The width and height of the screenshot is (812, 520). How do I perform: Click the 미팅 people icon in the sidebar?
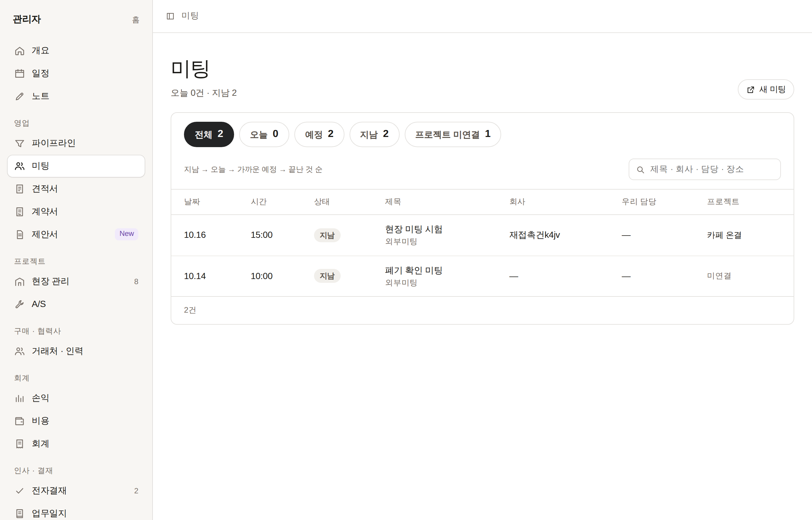click(20, 166)
